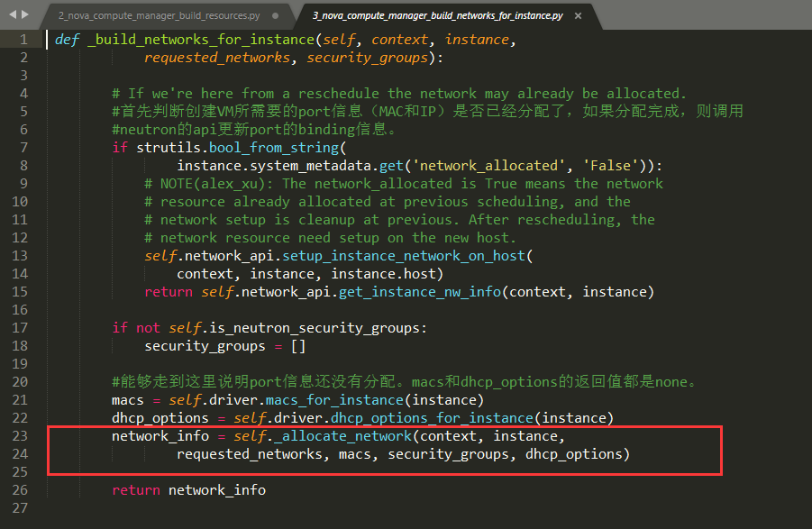Click the right tab navigation arrow
This screenshot has height=529, width=812.
(25, 14)
